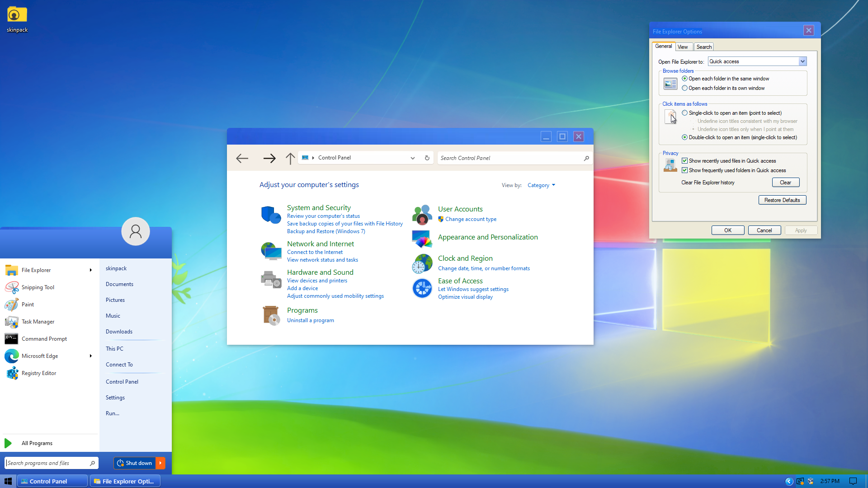Switch to the Search tab
The image size is (868, 488).
(x=704, y=47)
